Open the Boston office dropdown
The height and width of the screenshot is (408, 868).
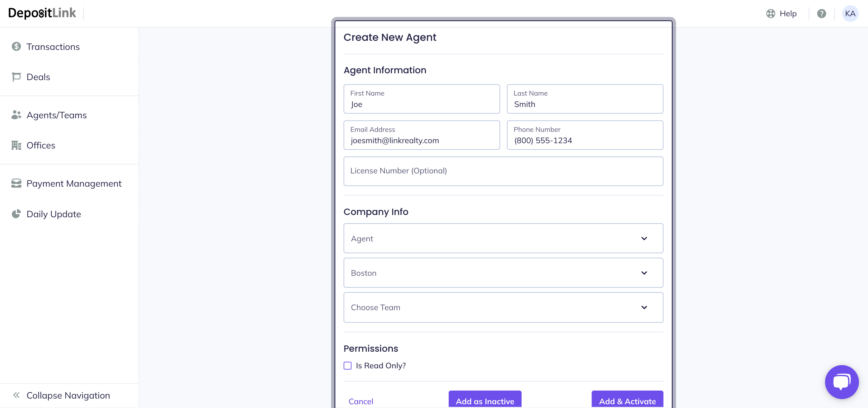tap(503, 273)
